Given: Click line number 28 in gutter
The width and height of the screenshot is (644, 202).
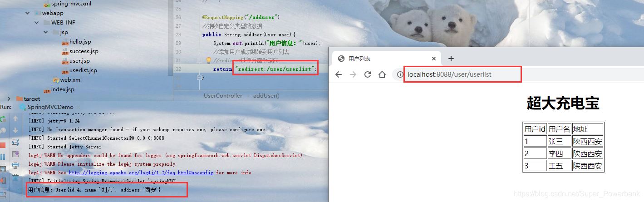Looking at the screenshot, I should (178, 34).
